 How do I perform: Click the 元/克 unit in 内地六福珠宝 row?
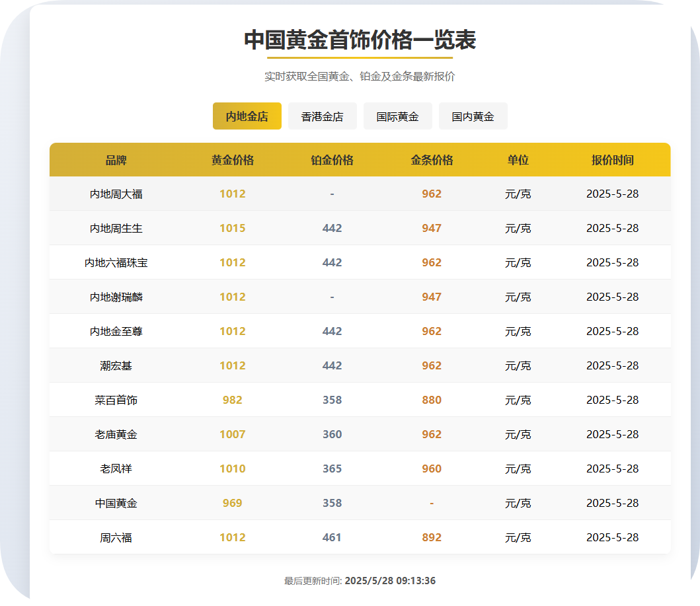518,262
